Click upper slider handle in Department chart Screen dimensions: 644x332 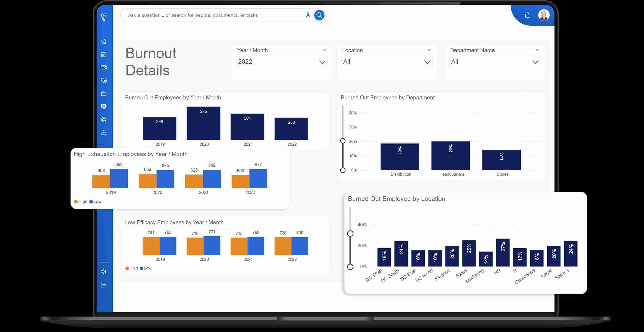pos(343,141)
